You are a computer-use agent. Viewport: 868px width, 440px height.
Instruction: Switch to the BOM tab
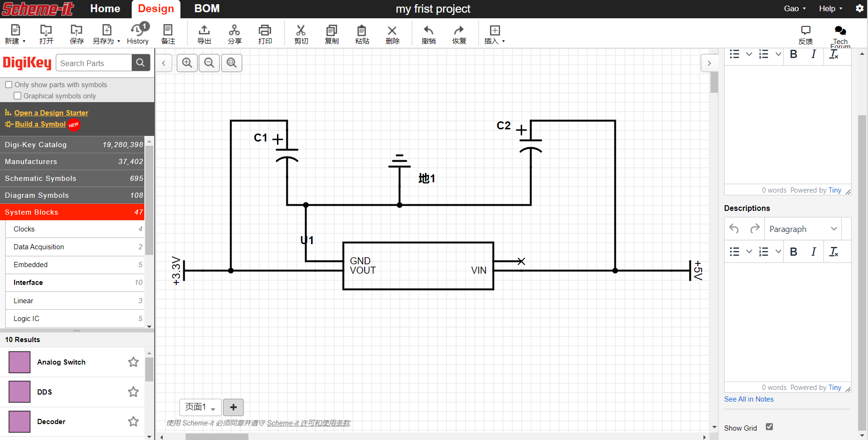tap(207, 9)
